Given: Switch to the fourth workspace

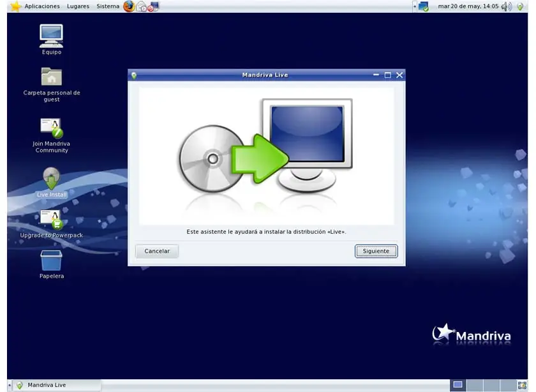Looking at the screenshot, I should [x=508, y=385].
